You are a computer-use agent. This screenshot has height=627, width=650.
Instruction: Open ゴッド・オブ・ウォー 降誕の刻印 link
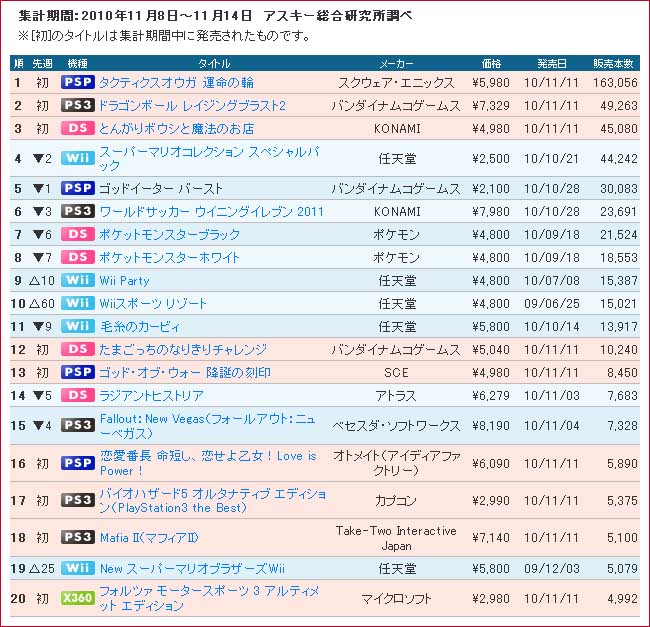point(185,373)
